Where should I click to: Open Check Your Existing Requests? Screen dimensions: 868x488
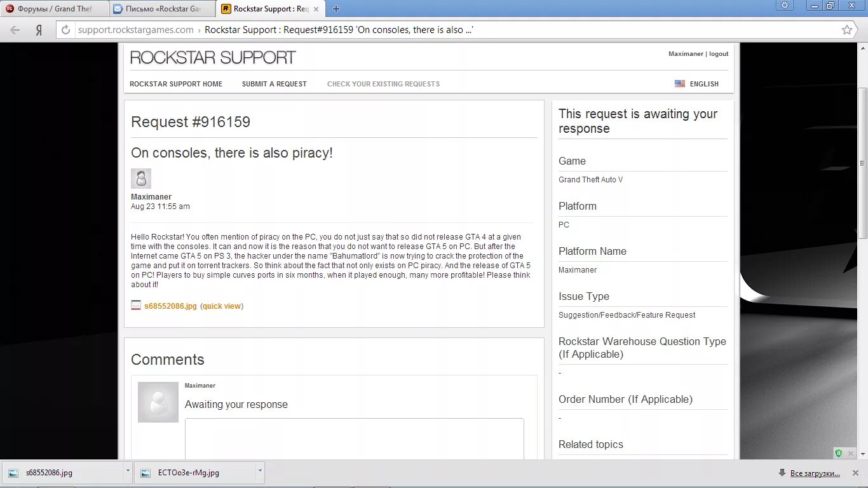383,84
